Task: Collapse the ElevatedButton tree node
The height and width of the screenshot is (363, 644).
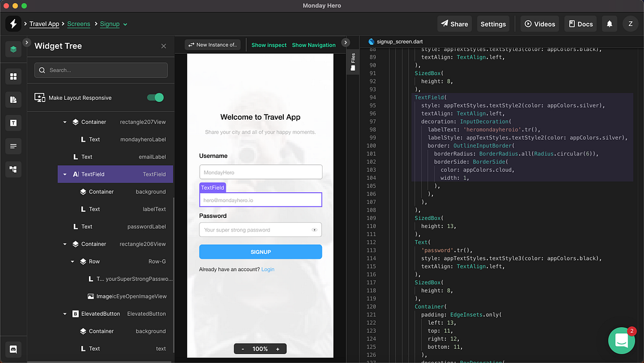Action: 65,314
